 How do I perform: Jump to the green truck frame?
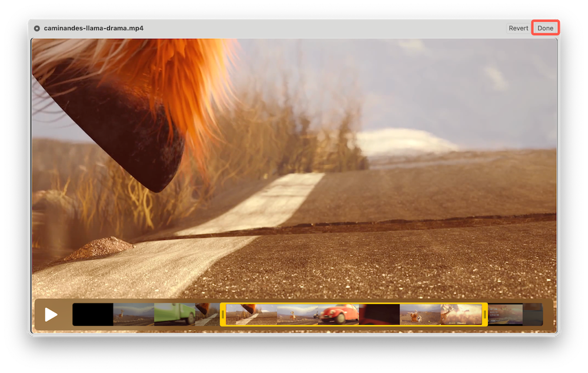point(174,315)
